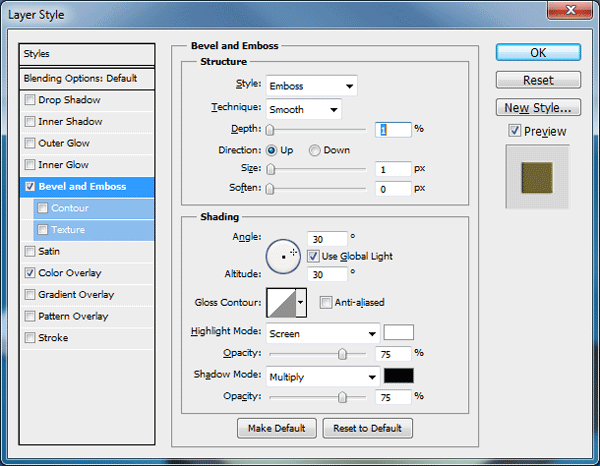
Task: Click the Altitude degrees input field
Action: (328, 274)
